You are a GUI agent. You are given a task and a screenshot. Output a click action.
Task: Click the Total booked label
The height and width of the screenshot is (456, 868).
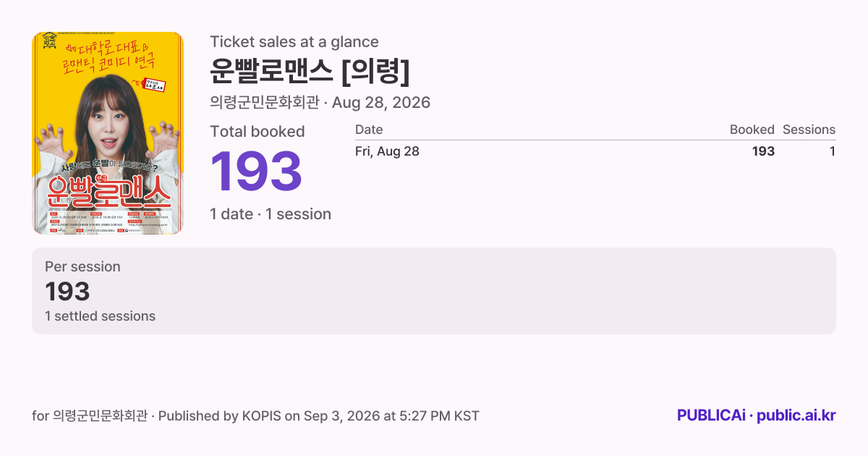tap(258, 132)
